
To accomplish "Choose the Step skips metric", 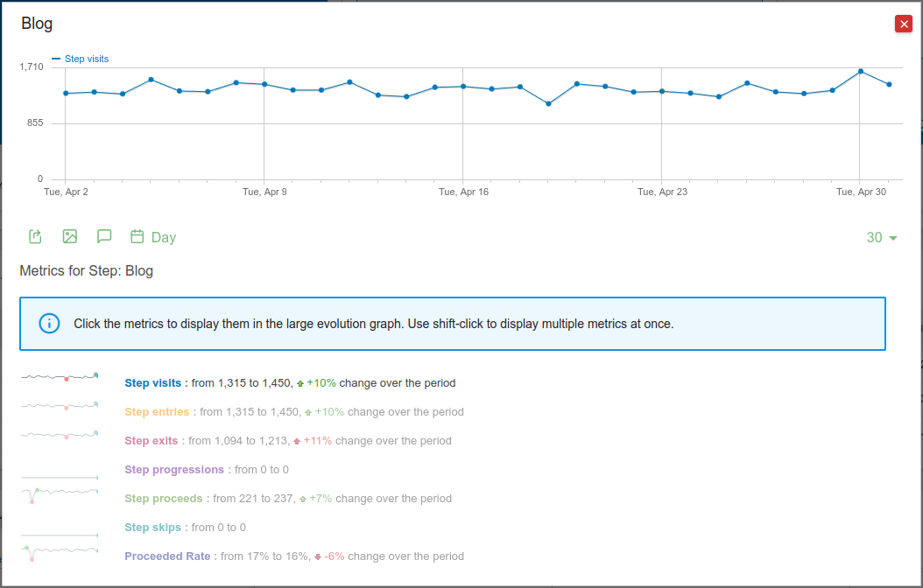I will [x=153, y=528].
